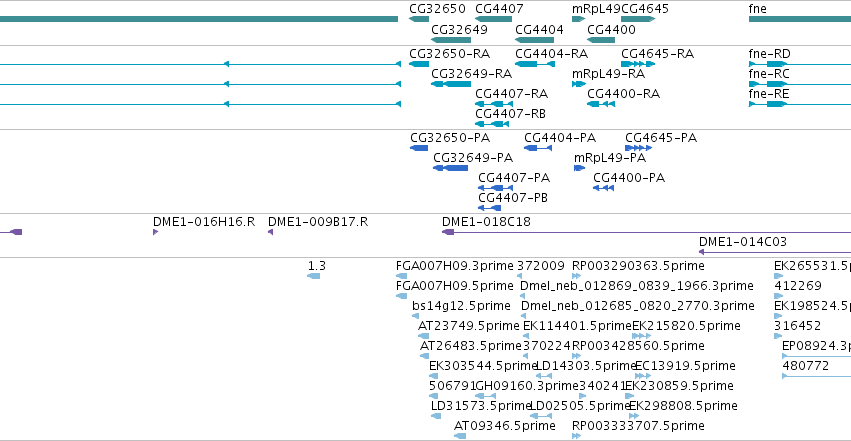
Task: Select protein CG32650-PA
Action: click(x=419, y=148)
